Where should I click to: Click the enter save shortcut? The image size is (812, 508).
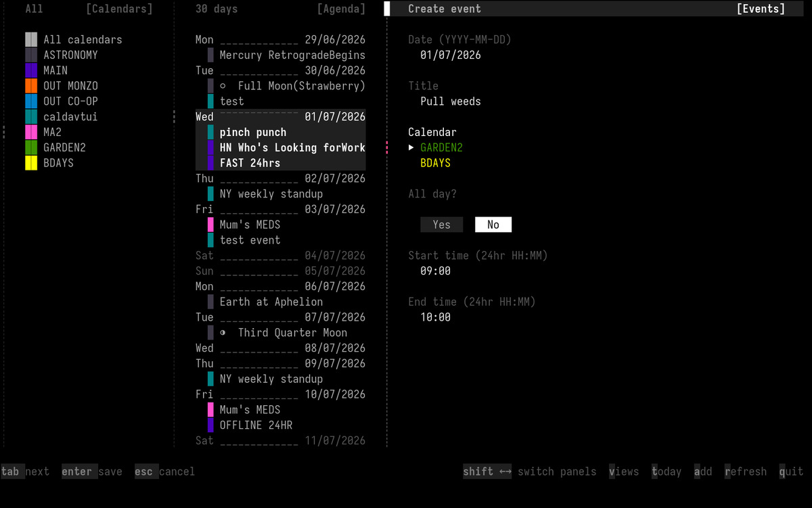92,471
